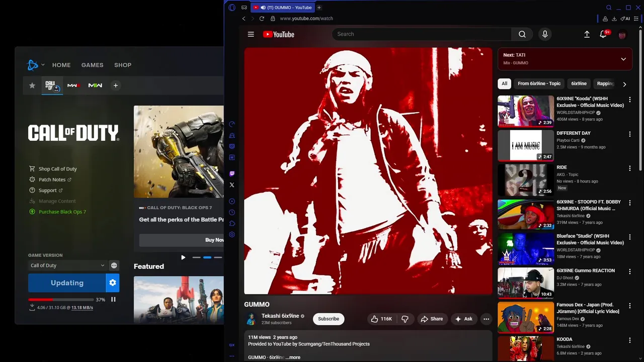The width and height of the screenshot is (644, 362).
Task: Click the Favorites star in Battle.net
Action: pos(32,85)
